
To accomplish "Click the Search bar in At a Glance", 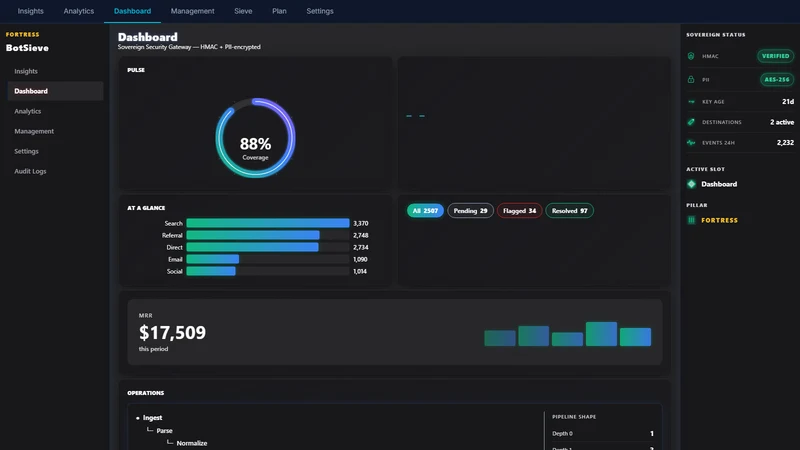I will (267, 223).
